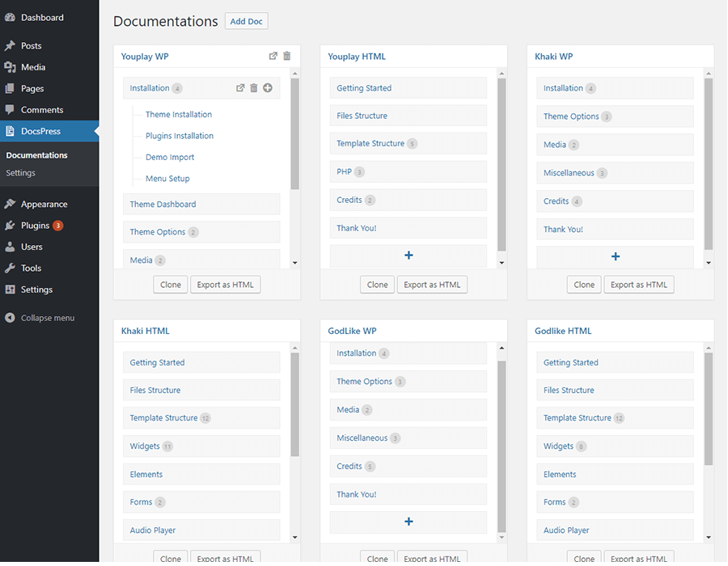Select Audio Player in Khaki HTML
Screen dimensions: 728x566
point(201,530)
